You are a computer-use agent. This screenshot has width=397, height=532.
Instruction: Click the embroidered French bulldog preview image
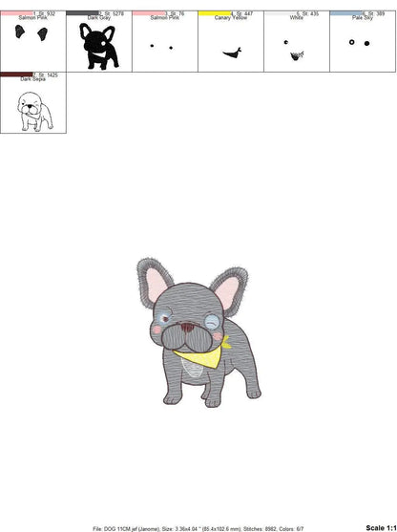click(198, 332)
